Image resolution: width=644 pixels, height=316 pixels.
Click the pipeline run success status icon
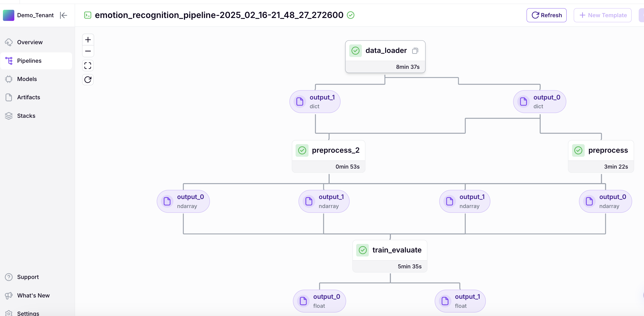[x=351, y=15]
